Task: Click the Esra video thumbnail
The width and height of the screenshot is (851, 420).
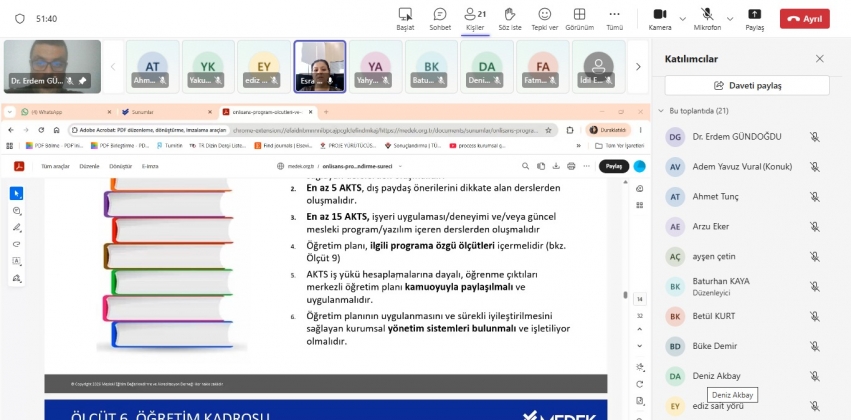Action: (x=320, y=66)
